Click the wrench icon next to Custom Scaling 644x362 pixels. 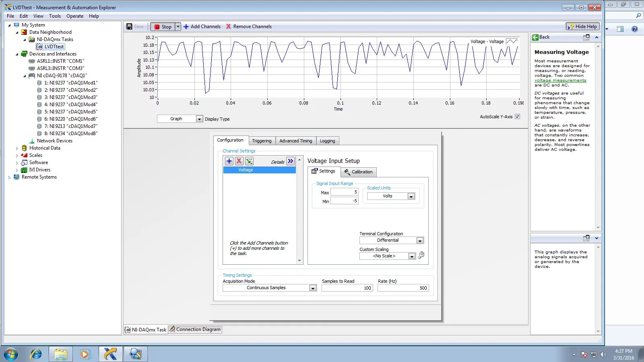coord(421,255)
